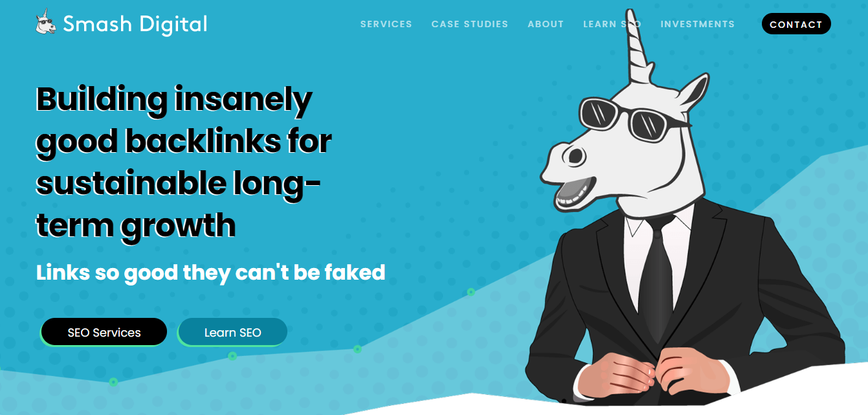Click the Smash Digital brand name text

tap(135, 25)
